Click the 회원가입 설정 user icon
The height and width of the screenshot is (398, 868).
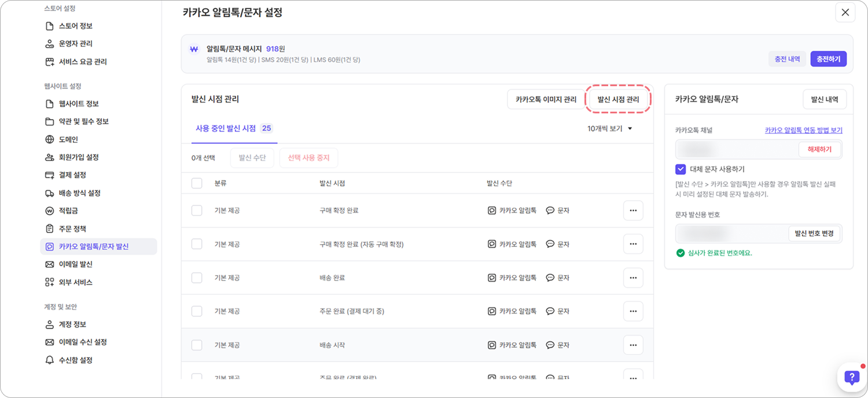49,157
